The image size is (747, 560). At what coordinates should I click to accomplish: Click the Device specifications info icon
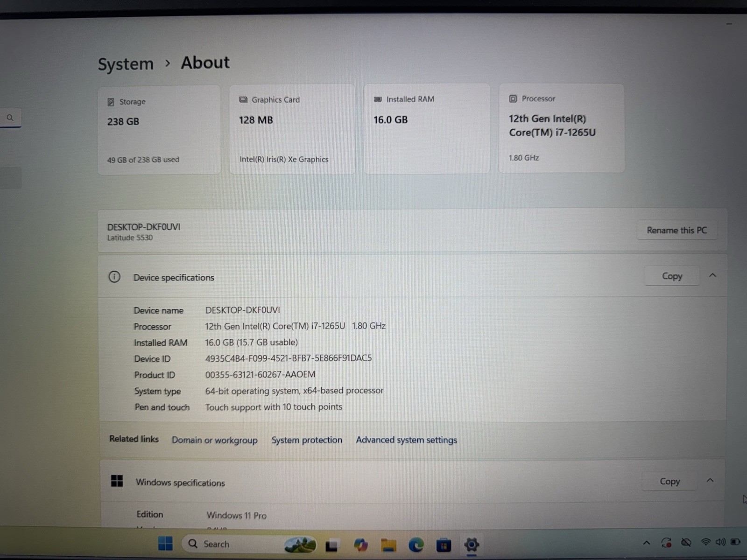point(114,277)
